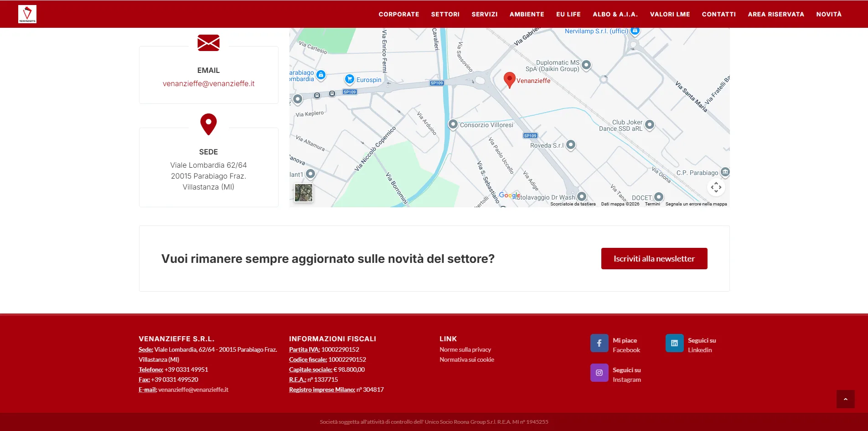Click Segnala un errore nella mappa

[x=696, y=204]
